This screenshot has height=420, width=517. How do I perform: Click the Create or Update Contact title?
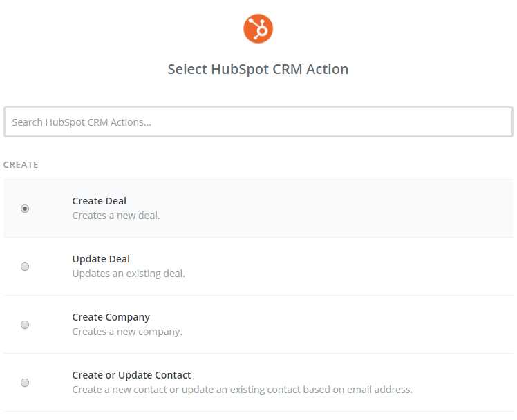(131, 375)
